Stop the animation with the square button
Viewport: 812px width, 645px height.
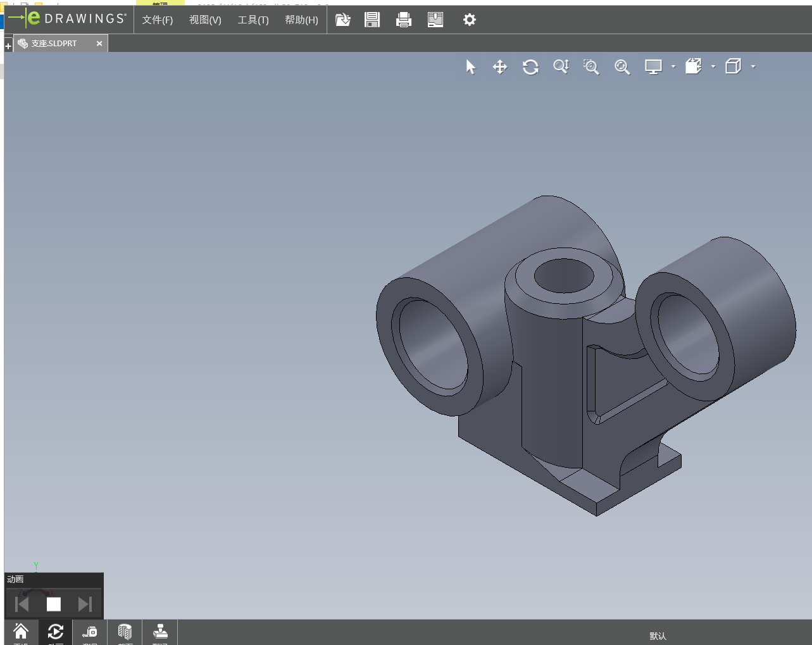click(54, 604)
